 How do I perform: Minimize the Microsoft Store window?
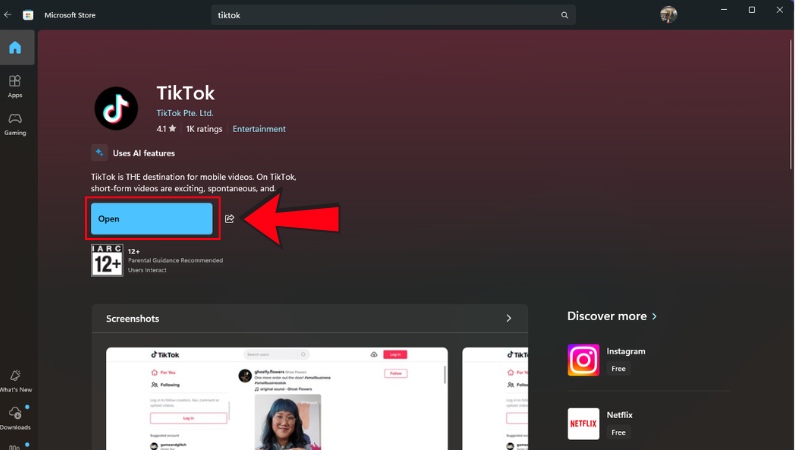(724, 10)
